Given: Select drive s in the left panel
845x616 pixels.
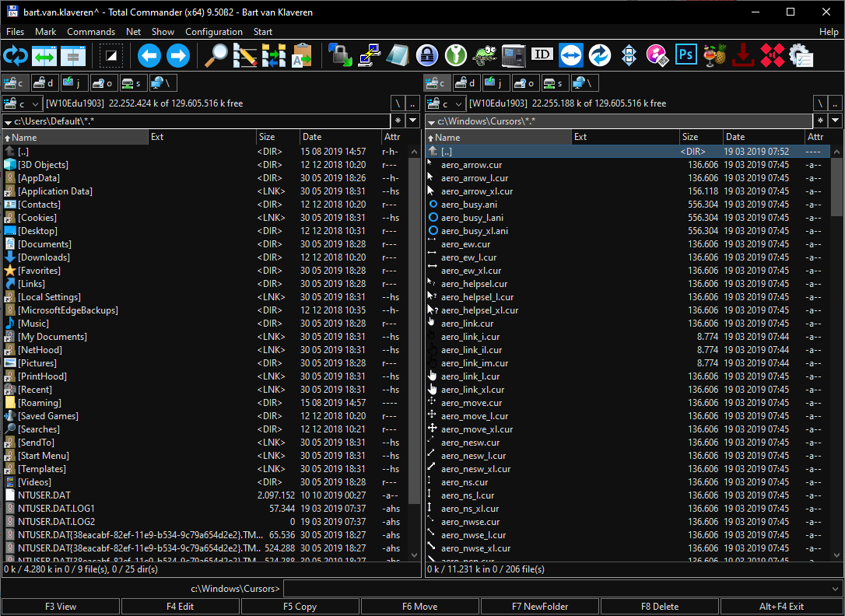Looking at the screenshot, I should (133, 83).
